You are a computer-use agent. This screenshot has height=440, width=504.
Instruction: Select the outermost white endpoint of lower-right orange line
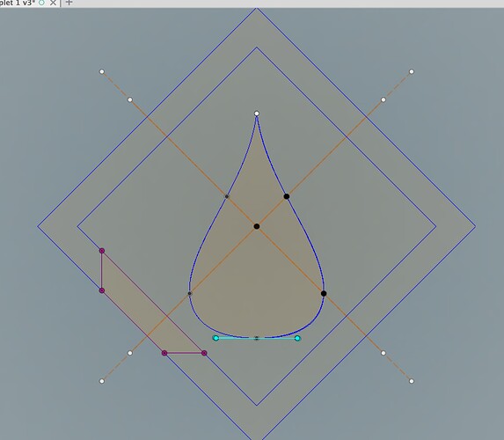point(412,381)
